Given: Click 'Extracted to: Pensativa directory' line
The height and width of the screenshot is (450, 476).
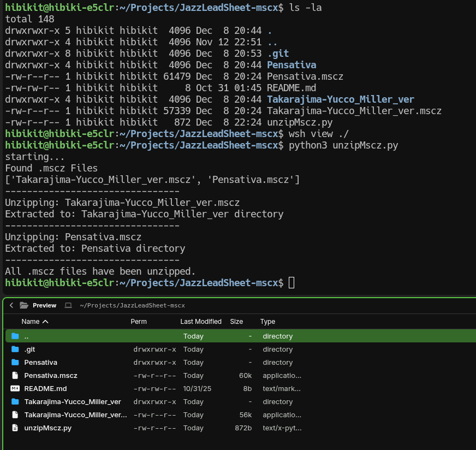Looking at the screenshot, I should 95,248.
